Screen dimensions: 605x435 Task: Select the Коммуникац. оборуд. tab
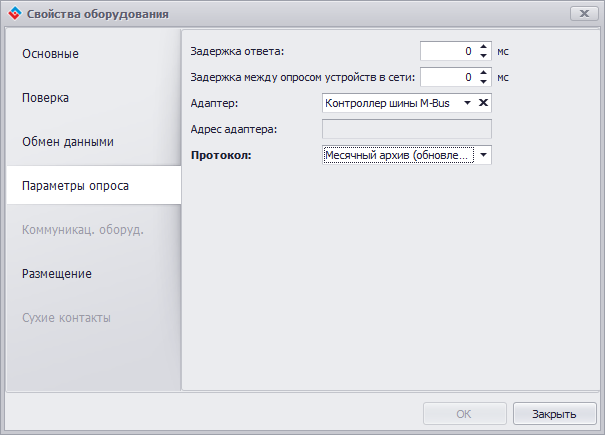tap(83, 230)
